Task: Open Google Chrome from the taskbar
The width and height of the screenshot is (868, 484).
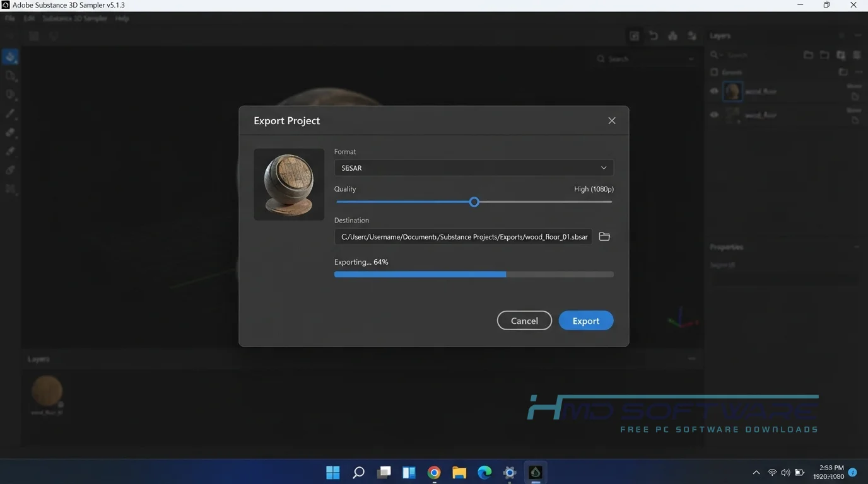Action: pyautogui.click(x=434, y=472)
